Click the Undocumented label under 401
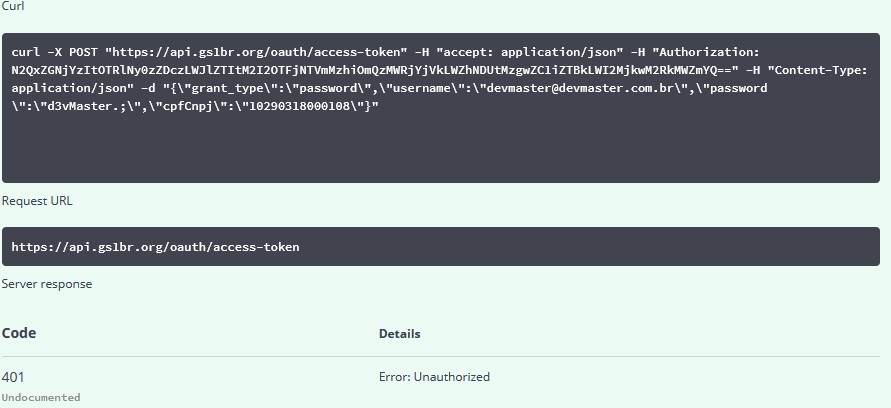Screen dimensions: 891x408 tap(41, 397)
